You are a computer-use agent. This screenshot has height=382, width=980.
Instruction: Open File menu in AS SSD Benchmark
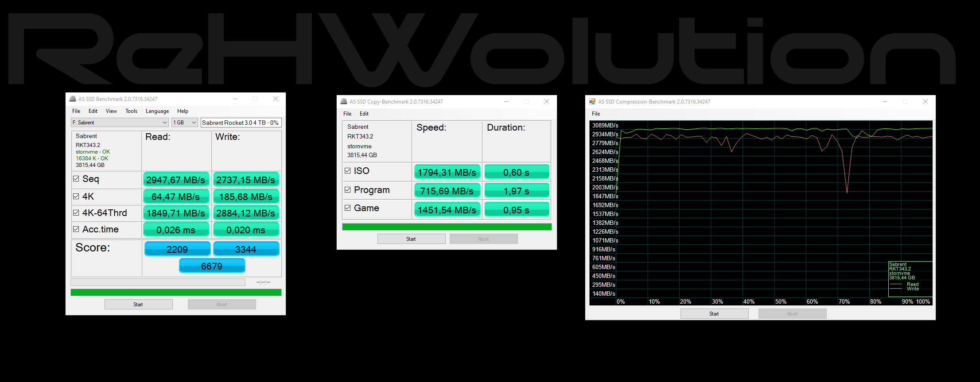click(76, 111)
